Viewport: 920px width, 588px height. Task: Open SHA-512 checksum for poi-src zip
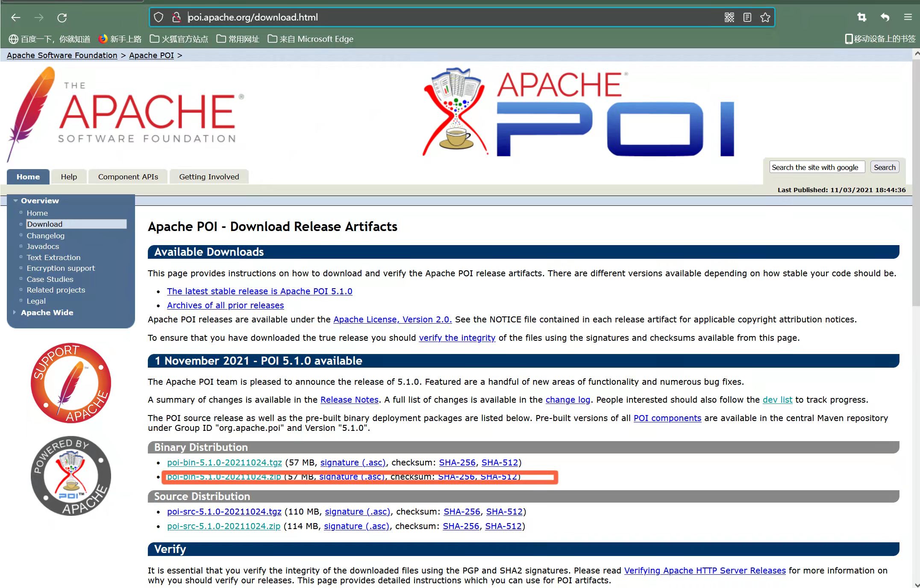[x=503, y=526]
